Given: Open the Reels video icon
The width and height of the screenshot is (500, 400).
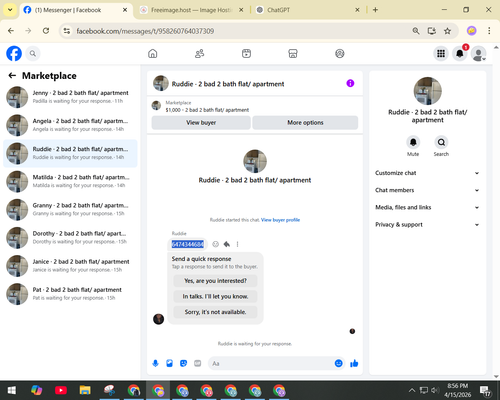Looking at the screenshot, I should [246, 53].
